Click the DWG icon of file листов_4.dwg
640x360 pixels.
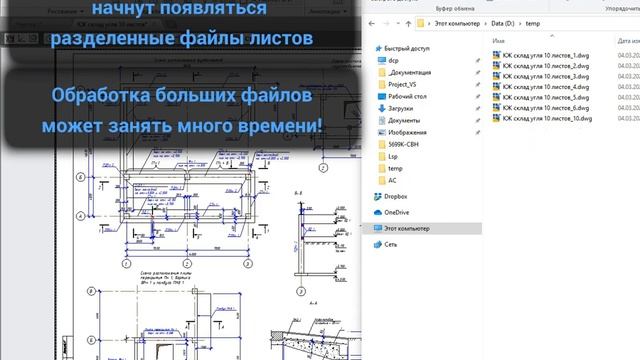496,87
